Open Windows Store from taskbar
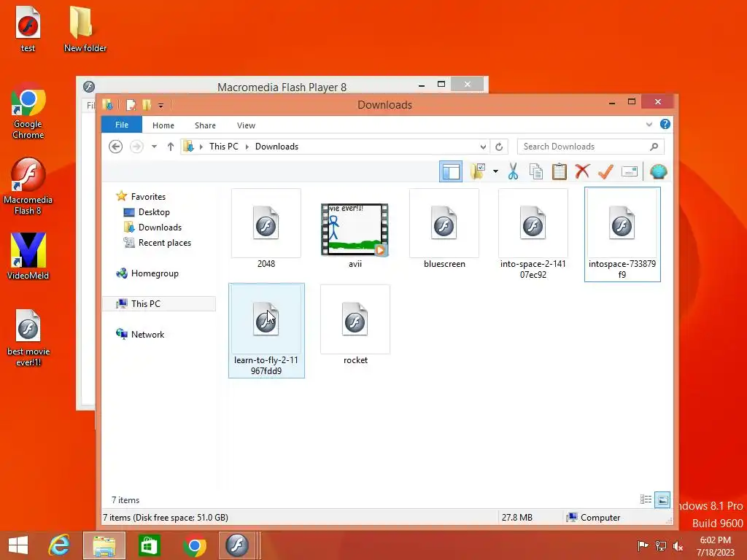The image size is (747, 560). pos(149,545)
